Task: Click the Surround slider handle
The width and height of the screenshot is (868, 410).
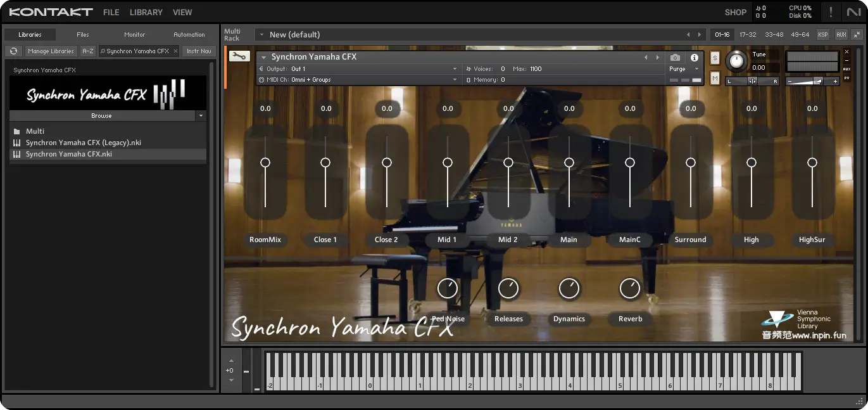Action: pos(691,163)
